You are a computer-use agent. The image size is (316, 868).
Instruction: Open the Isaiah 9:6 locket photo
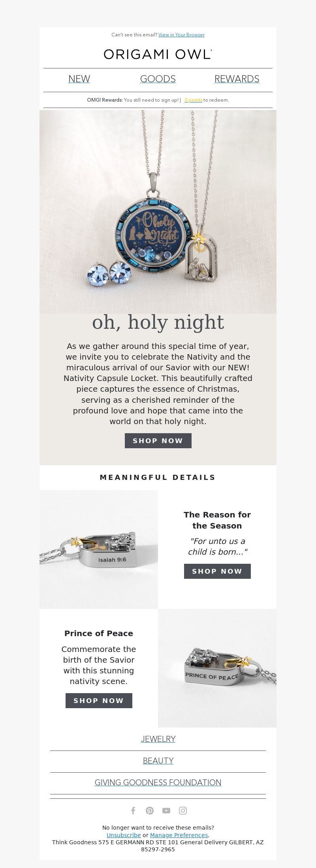click(99, 550)
